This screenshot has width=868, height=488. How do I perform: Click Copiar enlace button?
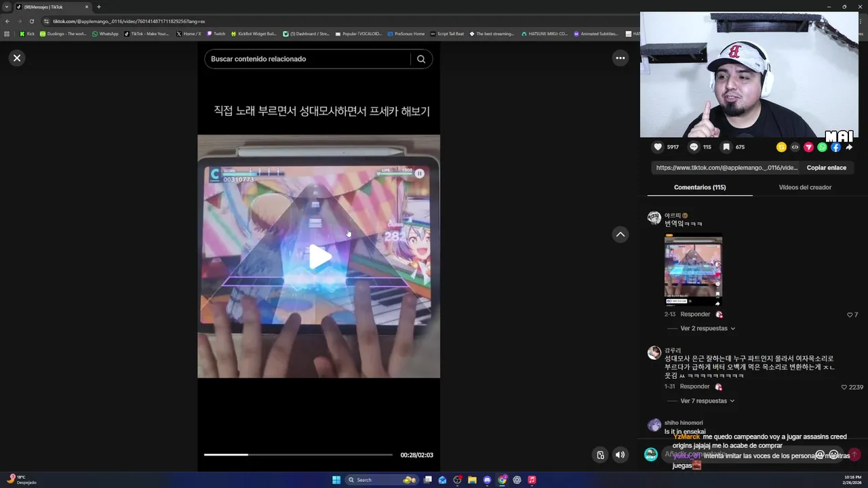coord(826,167)
